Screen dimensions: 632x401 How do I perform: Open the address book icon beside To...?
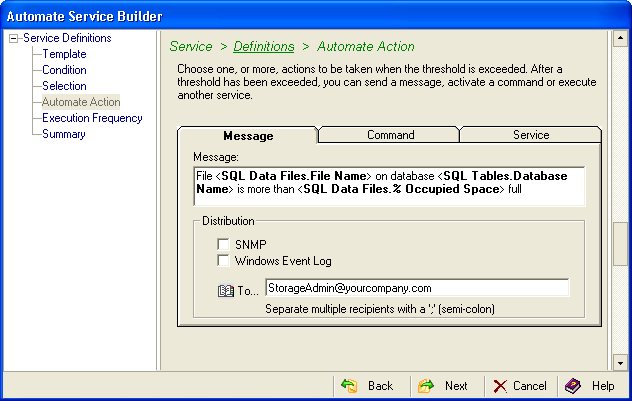click(226, 291)
